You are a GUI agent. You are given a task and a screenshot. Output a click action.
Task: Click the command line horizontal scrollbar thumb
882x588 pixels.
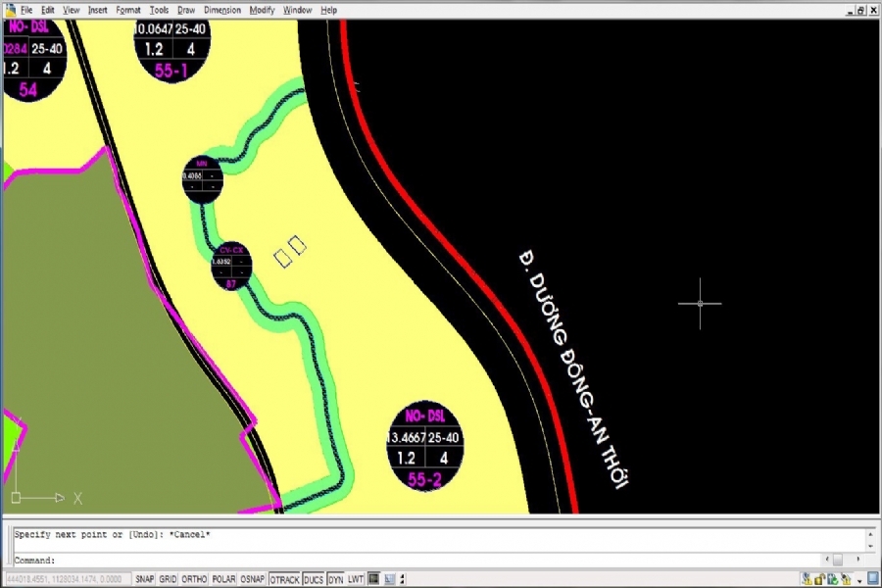pyautogui.click(x=837, y=560)
